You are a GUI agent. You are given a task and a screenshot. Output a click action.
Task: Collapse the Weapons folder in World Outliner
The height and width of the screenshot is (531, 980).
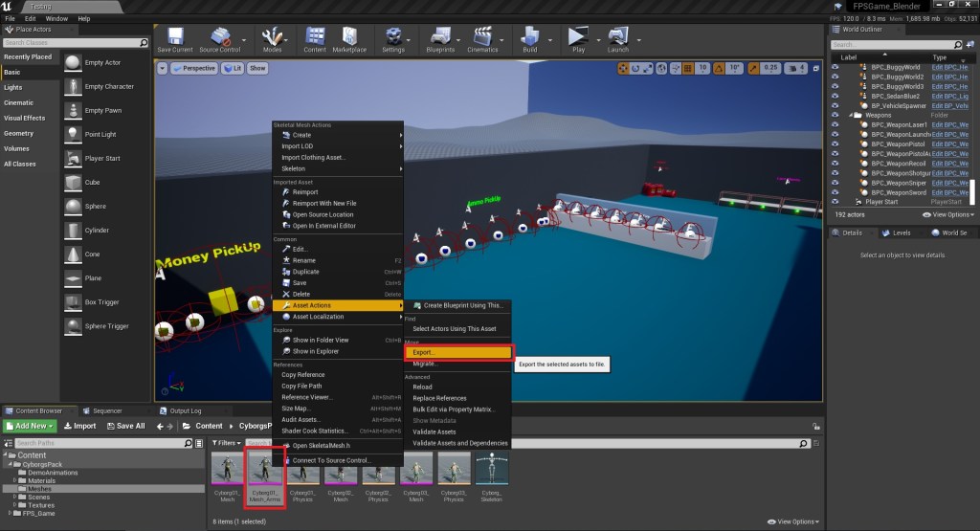click(x=849, y=115)
